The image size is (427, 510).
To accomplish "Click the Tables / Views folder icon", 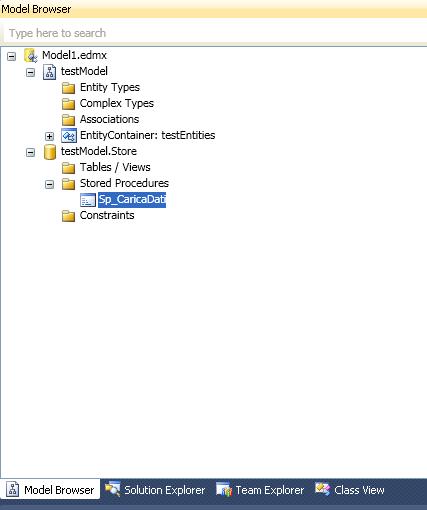I will [69, 168].
